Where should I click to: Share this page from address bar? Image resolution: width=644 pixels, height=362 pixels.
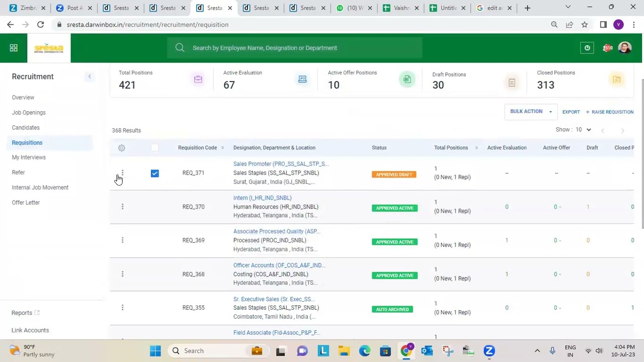click(x=569, y=25)
